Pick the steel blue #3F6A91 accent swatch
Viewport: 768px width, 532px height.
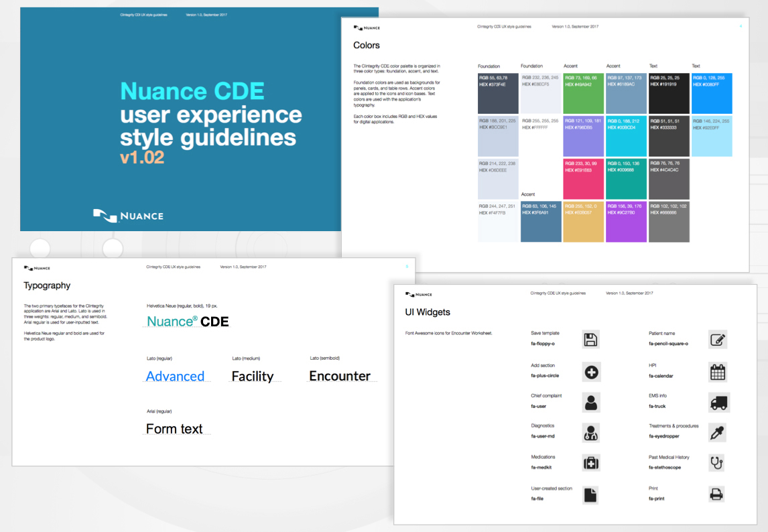[541, 221]
